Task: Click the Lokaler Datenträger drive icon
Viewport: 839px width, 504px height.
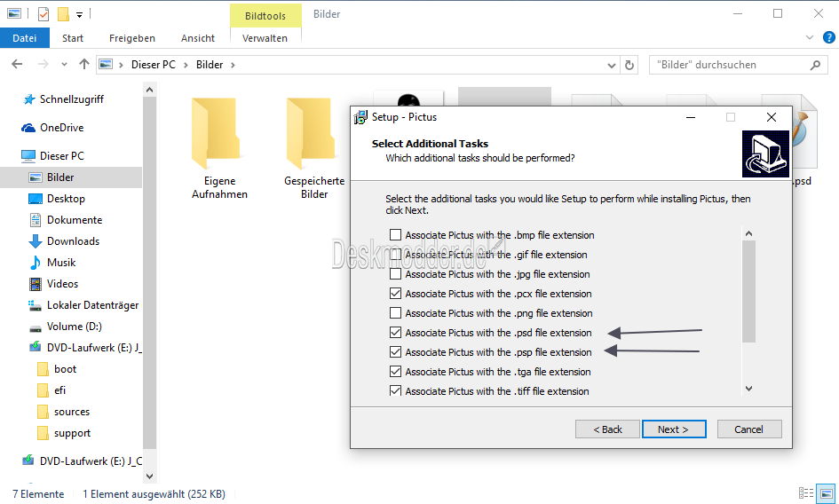Action: click(x=35, y=305)
